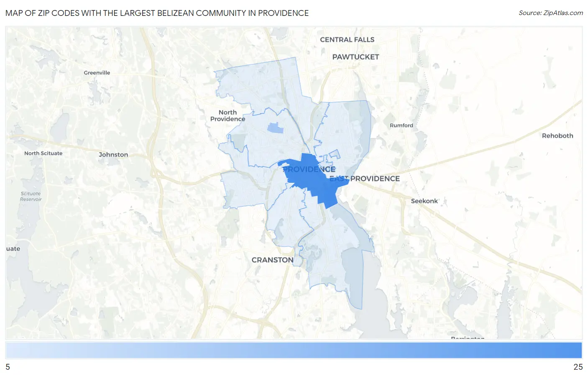Click the North Providence map label
This screenshot has width=588, height=376.
coord(228,116)
